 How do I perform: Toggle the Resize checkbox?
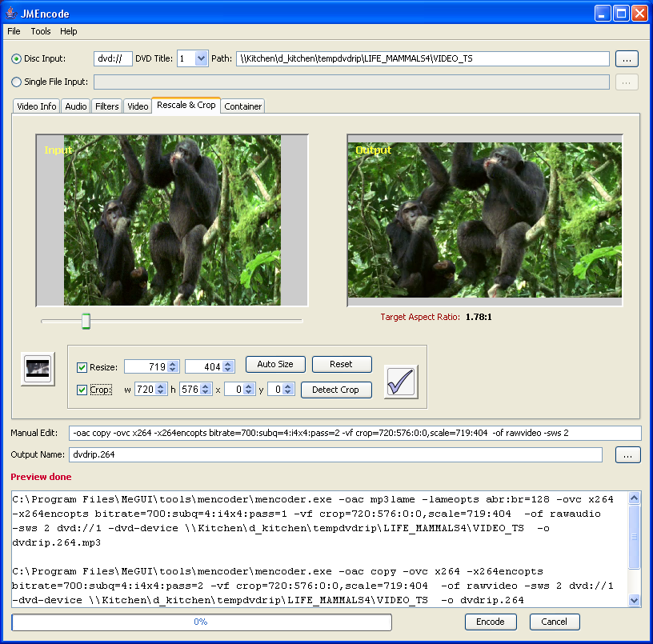click(82, 367)
